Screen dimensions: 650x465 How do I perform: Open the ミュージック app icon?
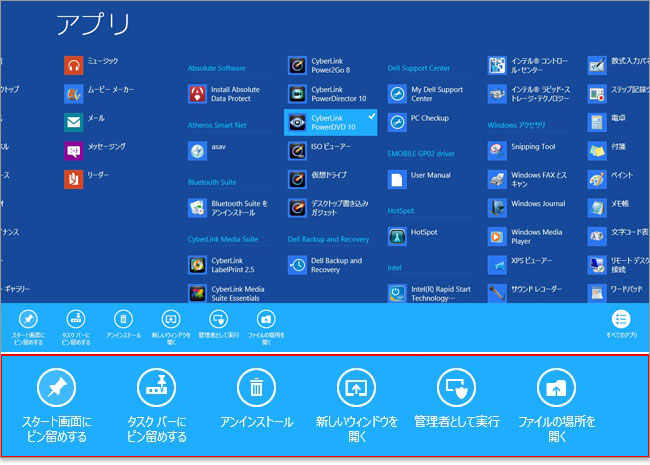(x=73, y=66)
